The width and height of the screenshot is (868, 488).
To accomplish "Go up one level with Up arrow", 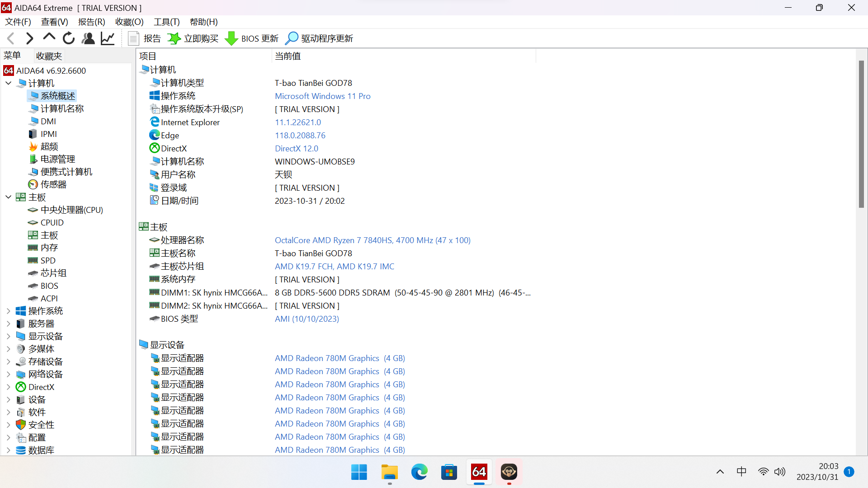I will [49, 38].
